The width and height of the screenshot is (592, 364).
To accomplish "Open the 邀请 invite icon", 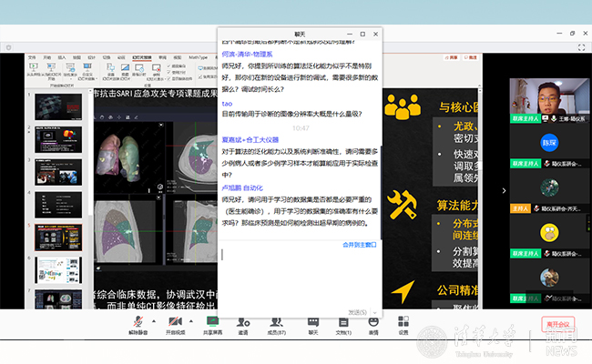I will 243,322.
